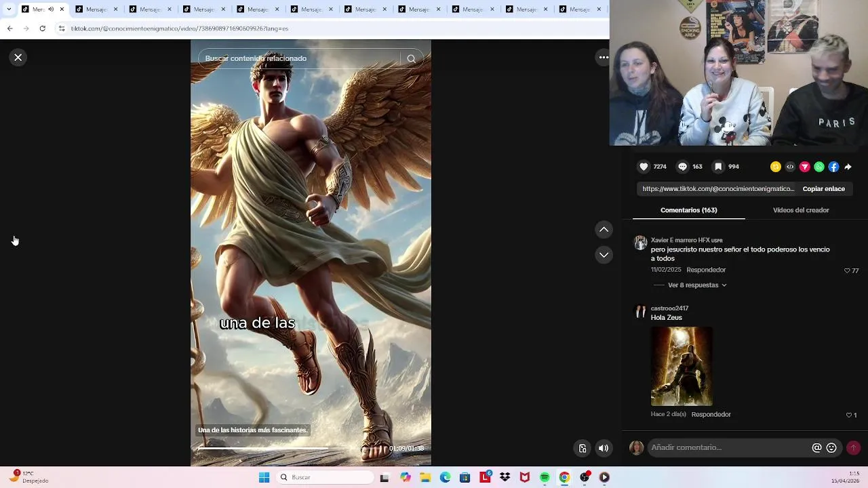
Task: Switch to the third Mensajes browser tab
Action: click(150, 9)
